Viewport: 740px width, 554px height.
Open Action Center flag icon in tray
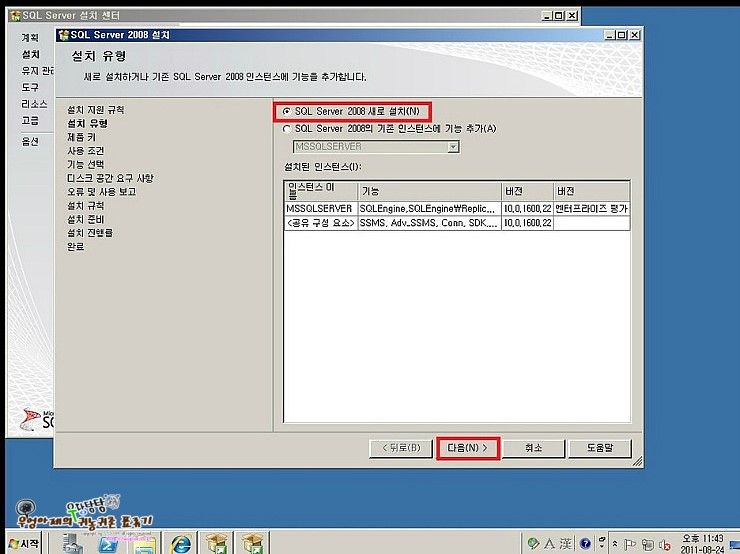coord(630,545)
